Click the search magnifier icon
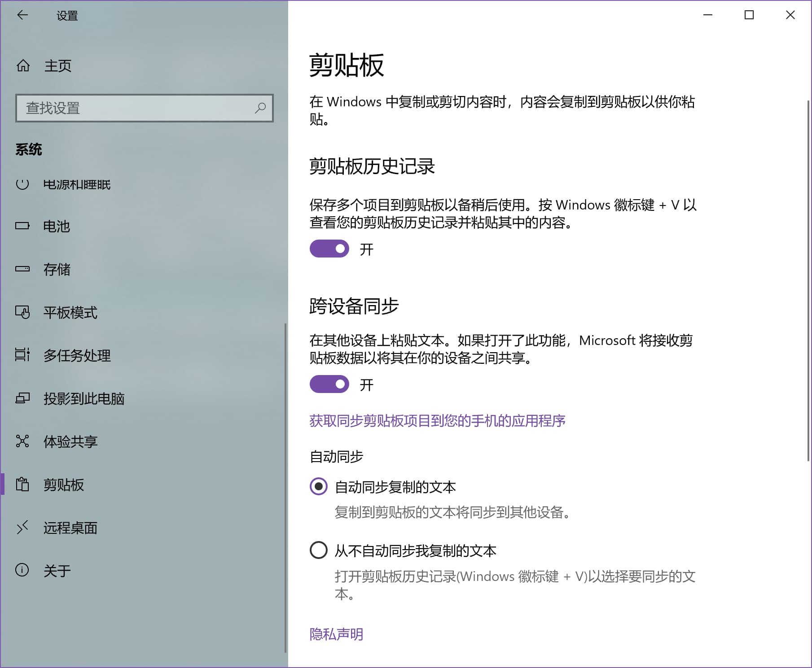Viewport: 812px width, 668px height. click(260, 108)
